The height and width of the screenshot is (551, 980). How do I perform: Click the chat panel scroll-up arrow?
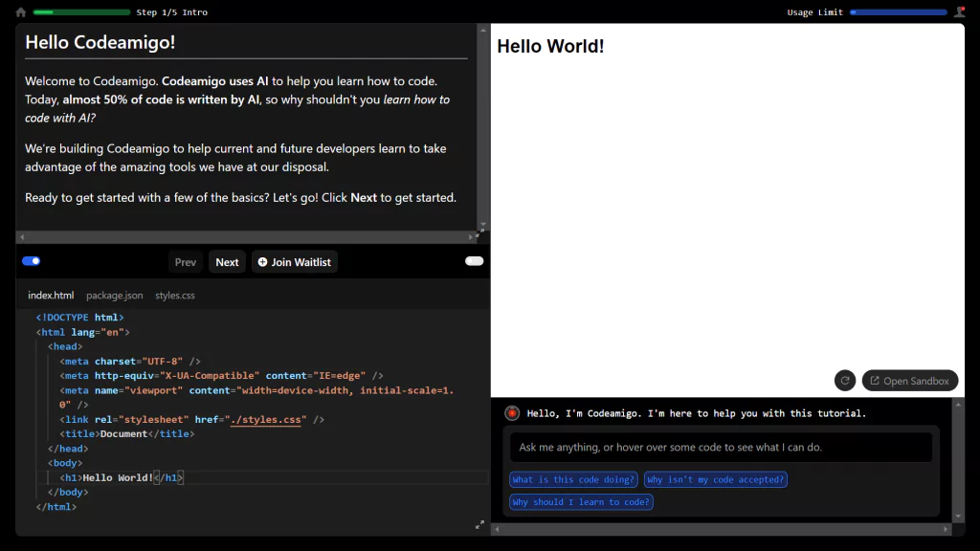pos(958,405)
